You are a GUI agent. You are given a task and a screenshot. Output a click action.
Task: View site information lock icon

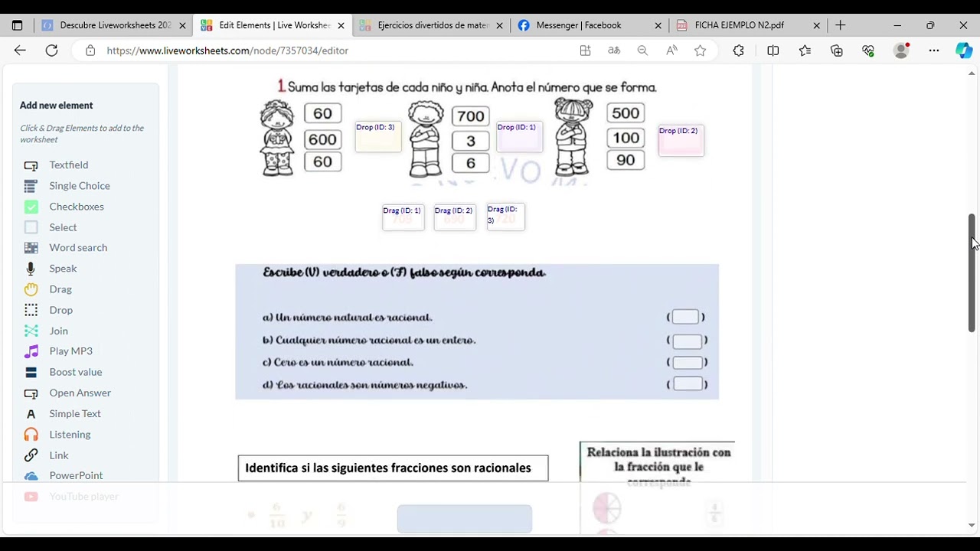(90, 51)
